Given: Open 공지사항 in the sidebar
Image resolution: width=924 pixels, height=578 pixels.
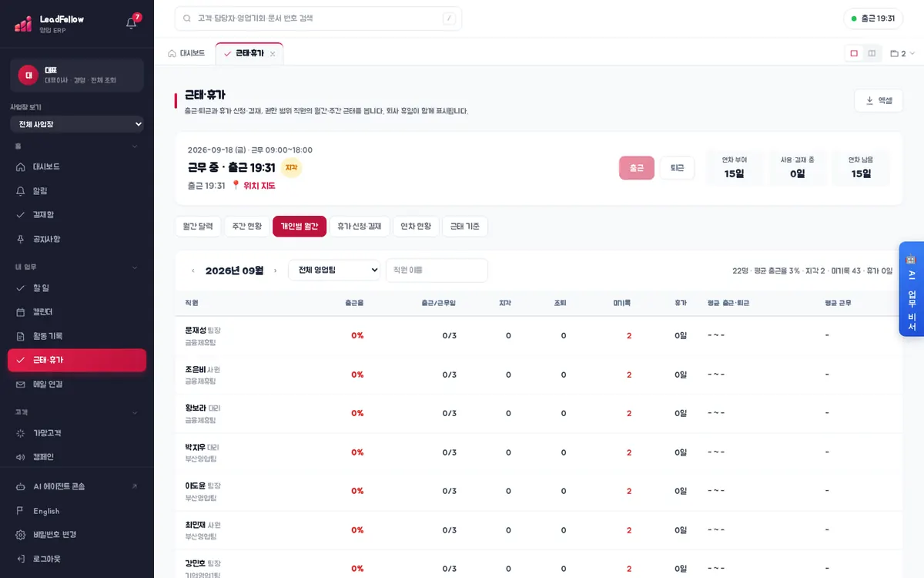Looking at the screenshot, I should (77, 239).
